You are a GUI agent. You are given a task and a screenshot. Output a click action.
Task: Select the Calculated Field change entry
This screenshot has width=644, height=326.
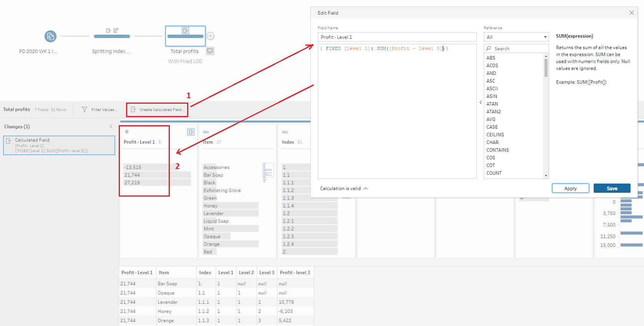point(59,145)
